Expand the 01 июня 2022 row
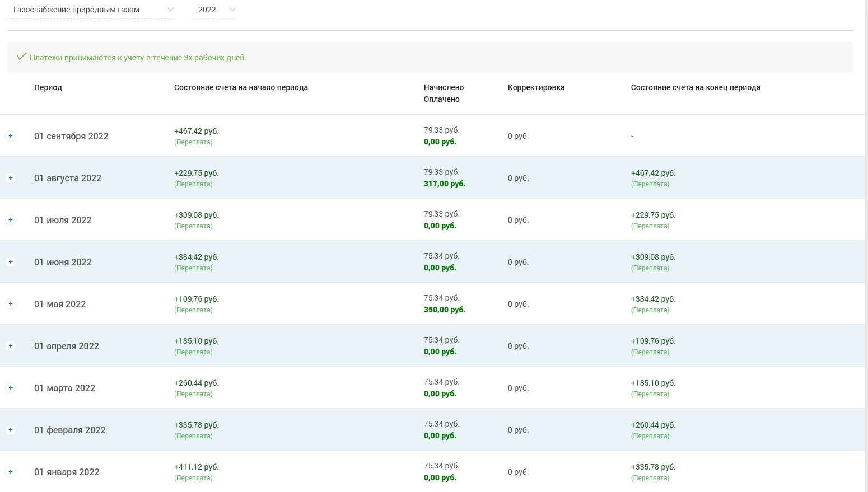868x492 pixels. pyautogui.click(x=11, y=262)
